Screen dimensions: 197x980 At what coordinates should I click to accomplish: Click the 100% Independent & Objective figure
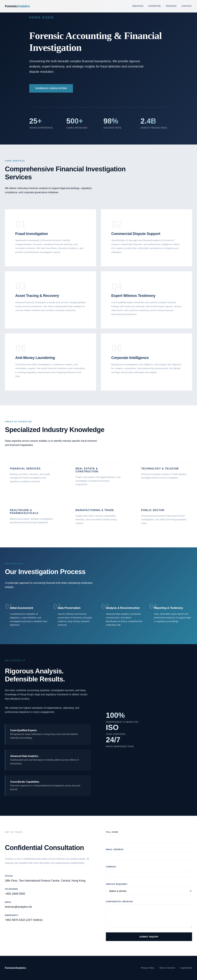[x=122, y=717]
